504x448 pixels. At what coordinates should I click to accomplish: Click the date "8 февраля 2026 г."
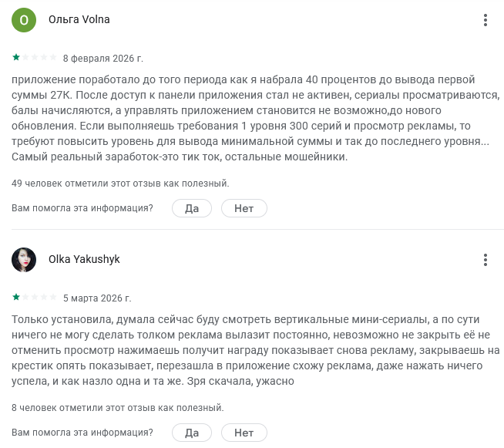point(103,59)
